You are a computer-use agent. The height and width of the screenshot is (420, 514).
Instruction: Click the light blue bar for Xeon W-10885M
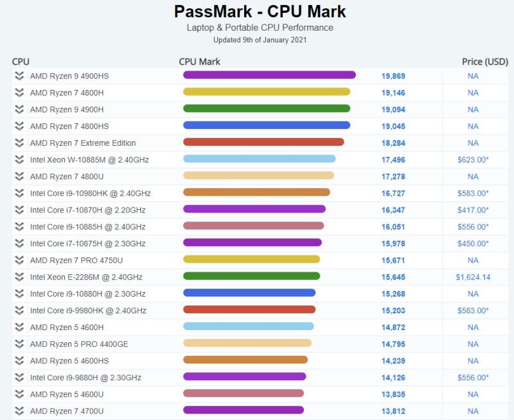(x=260, y=159)
